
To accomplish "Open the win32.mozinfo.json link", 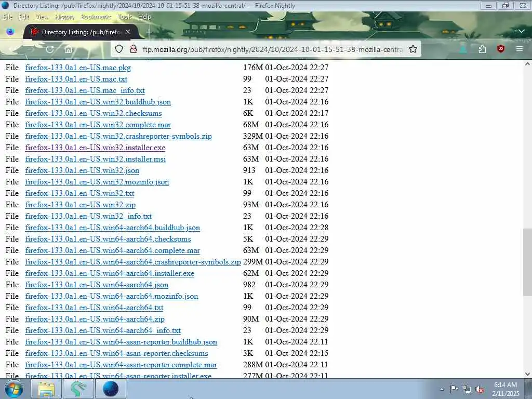I will 97,182.
